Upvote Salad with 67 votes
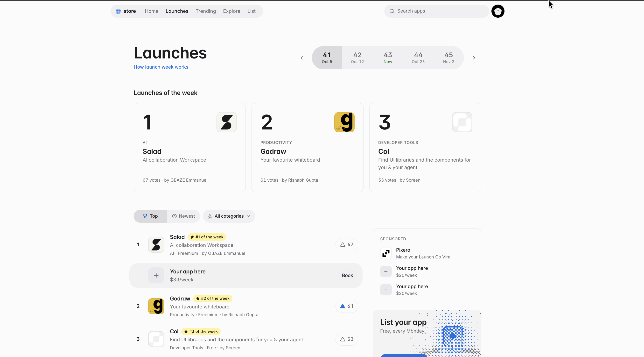644x357 pixels. tap(347, 244)
